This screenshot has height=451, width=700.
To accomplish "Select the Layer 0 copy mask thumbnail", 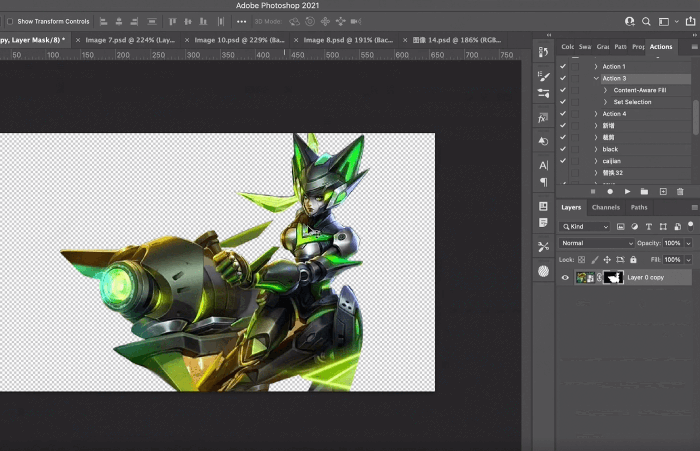I will click(x=613, y=277).
